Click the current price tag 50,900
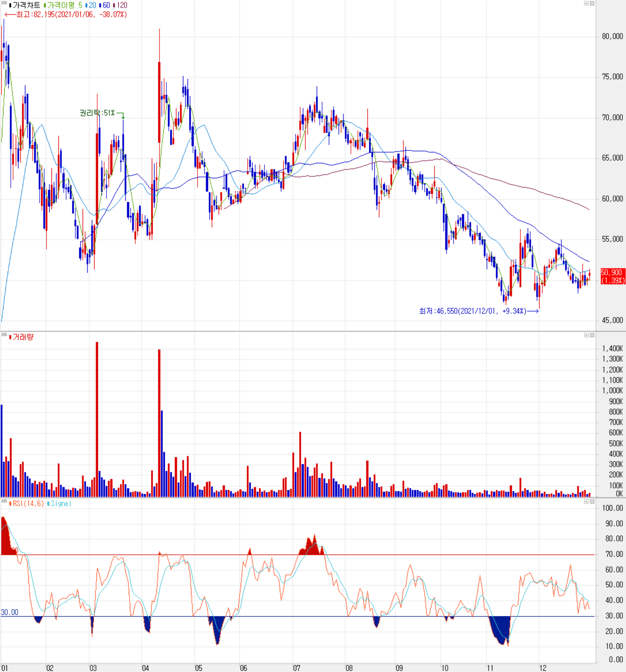Screen dimensions: 626x672 [x=613, y=276]
